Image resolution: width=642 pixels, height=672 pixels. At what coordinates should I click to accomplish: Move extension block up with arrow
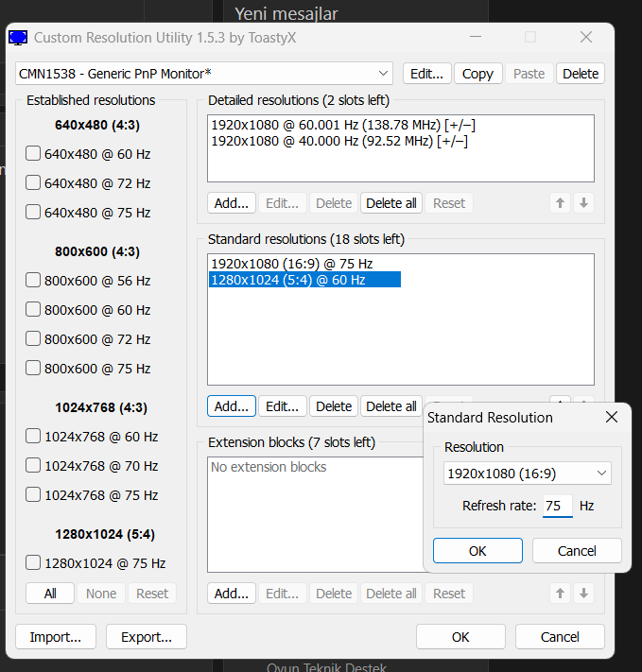point(560,594)
